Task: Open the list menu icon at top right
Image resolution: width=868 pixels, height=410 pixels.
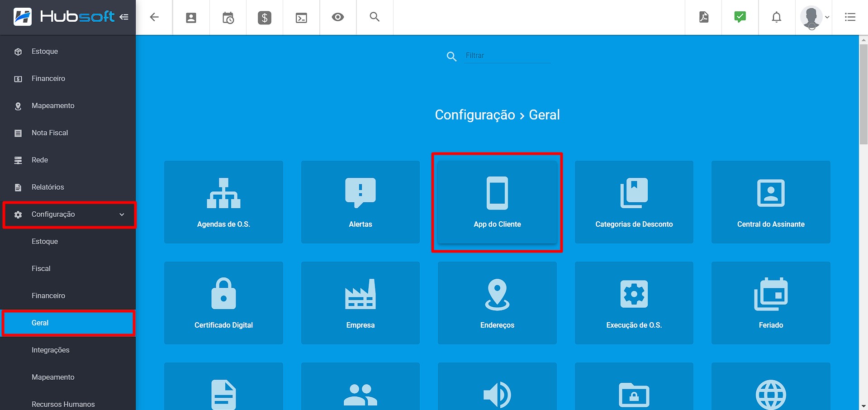Action: (x=850, y=17)
